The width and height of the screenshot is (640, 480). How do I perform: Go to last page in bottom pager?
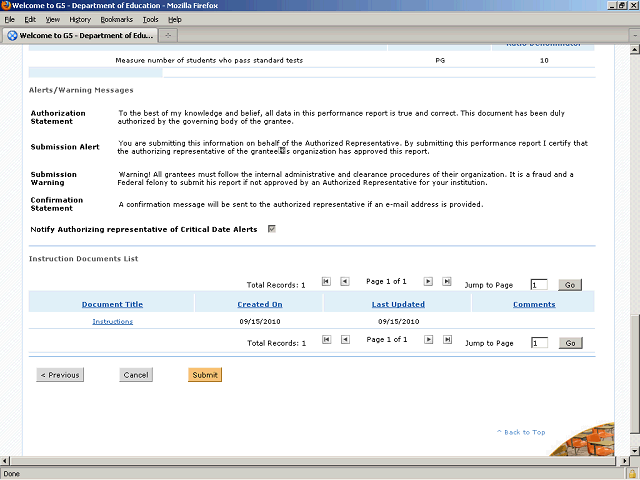point(447,340)
